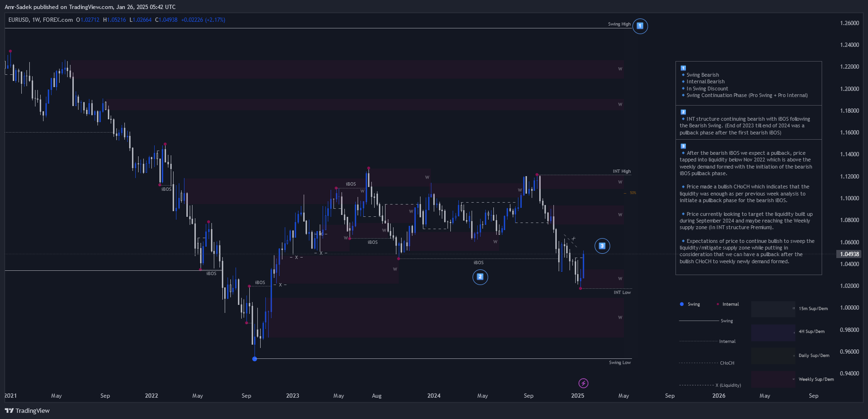The height and width of the screenshot is (419, 868).
Task: Click the Swing Continuation Phase bullet in the notes
Action: [745, 95]
